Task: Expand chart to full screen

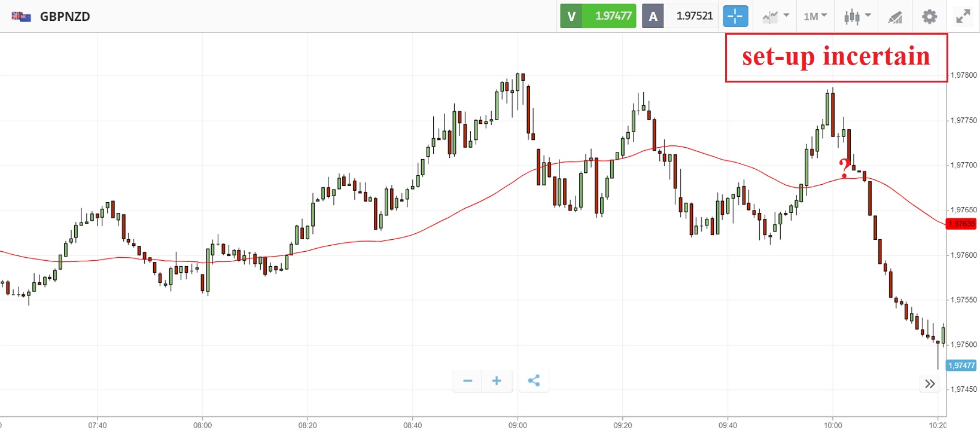Action: (963, 16)
